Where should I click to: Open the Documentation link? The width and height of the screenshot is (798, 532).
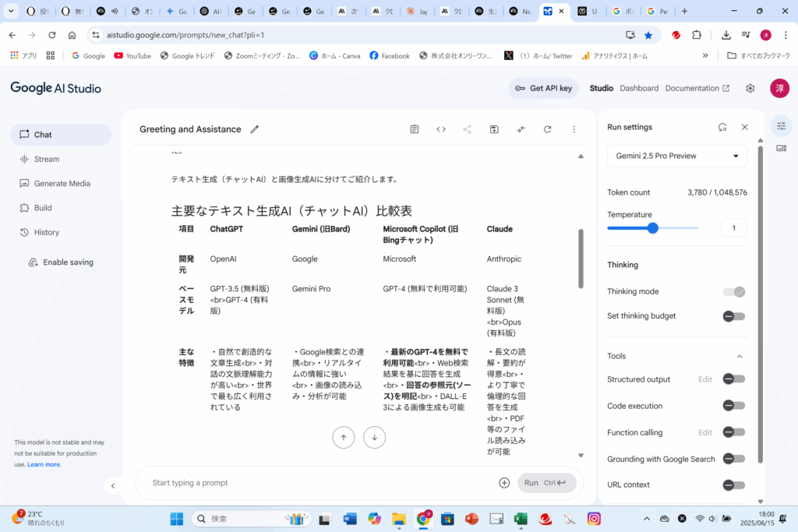(697, 88)
